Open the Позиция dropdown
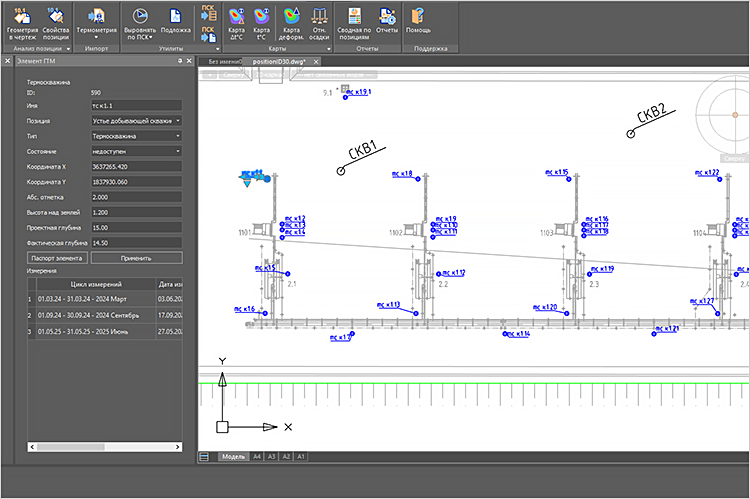This screenshot has width=750, height=499. 136,121
